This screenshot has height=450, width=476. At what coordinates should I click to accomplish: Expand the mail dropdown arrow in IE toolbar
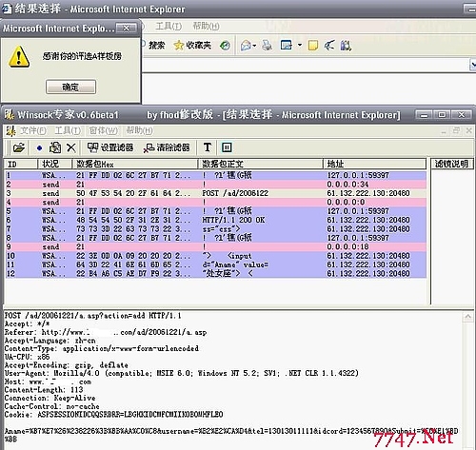(x=254, y=46)
